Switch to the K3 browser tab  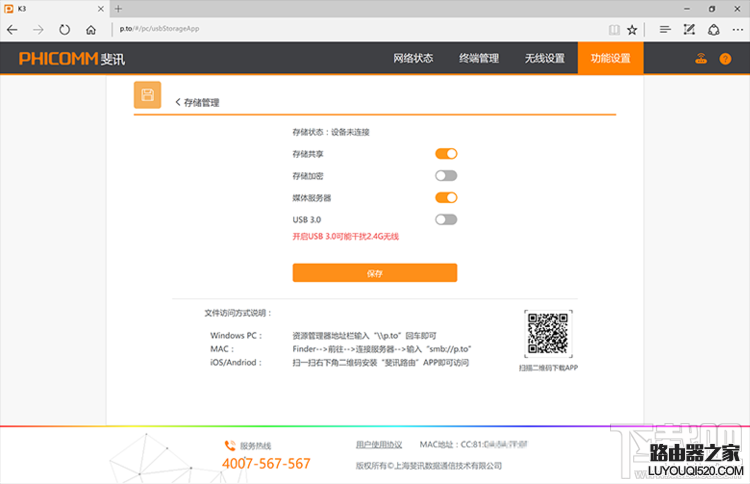tap(53, 9)
